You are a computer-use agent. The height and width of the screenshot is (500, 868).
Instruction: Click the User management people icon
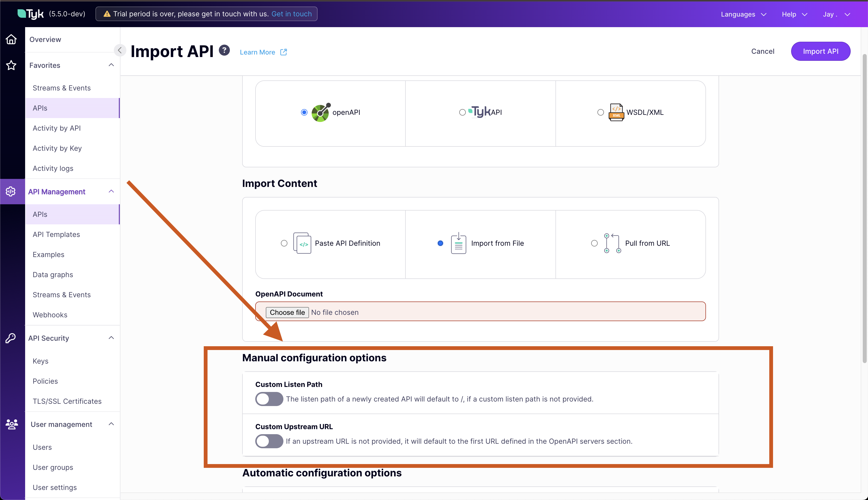(x=11, y=424)
